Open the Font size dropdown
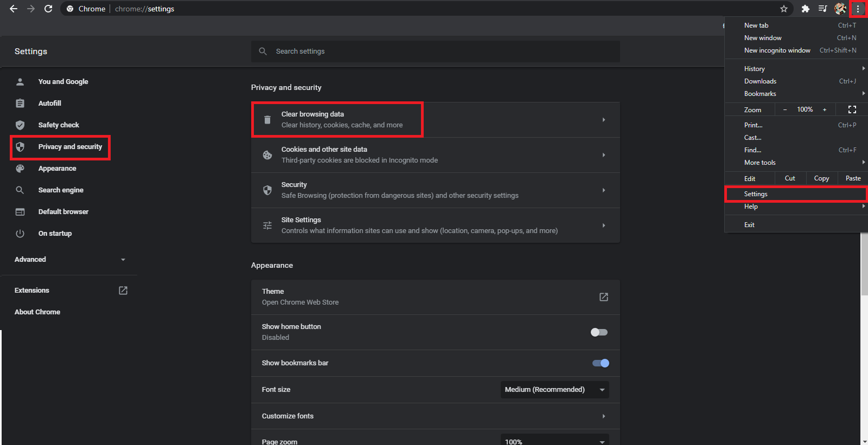This screenshot has height=445, width=868. tap(554, 390)
